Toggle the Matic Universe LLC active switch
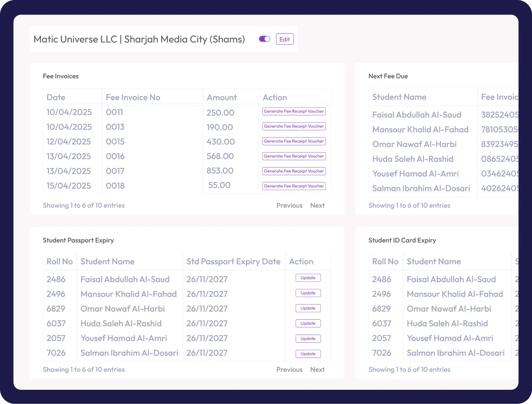532x404 pixels. [264, 39]
